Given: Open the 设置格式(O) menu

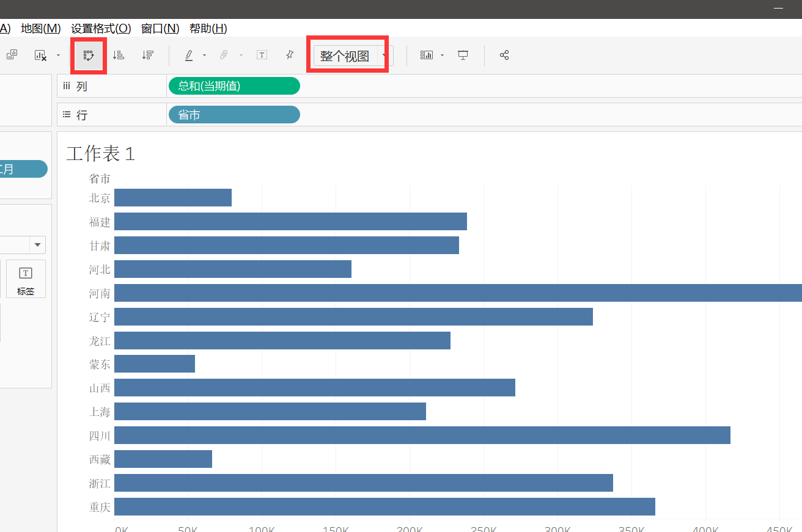Looking at the screenshot, I should point(101,28).
